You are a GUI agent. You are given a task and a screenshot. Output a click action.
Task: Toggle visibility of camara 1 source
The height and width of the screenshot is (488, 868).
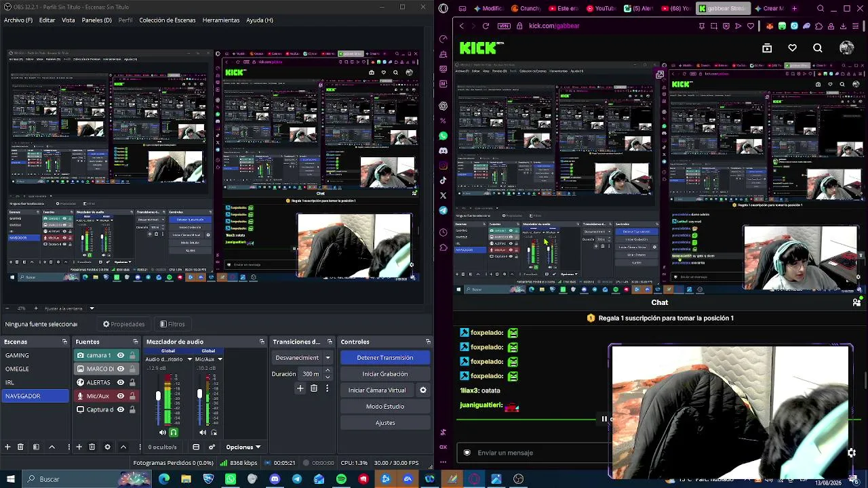121,355
